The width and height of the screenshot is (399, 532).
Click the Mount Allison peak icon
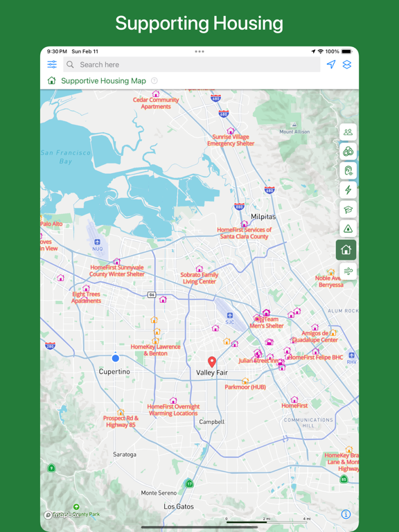coord(294,125)
